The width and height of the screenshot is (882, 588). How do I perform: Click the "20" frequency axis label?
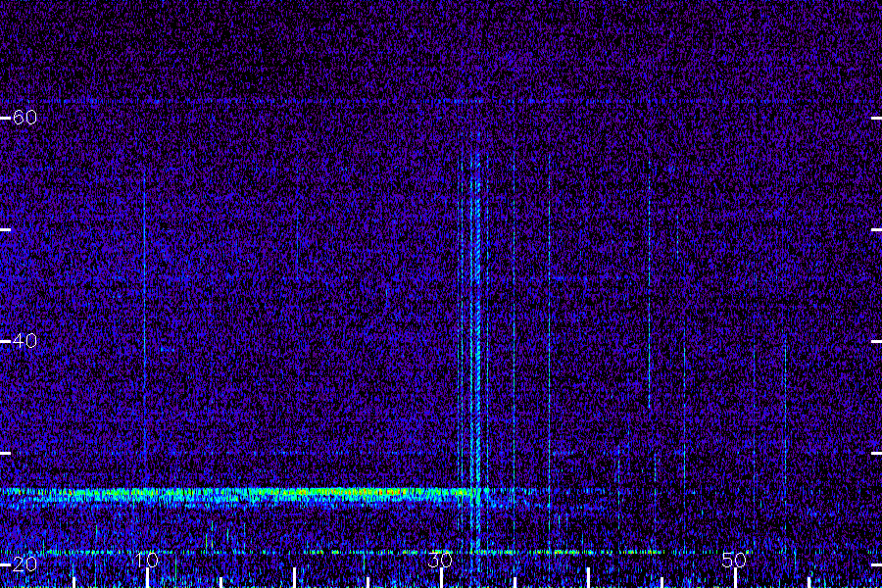click(x=24, y=563)
